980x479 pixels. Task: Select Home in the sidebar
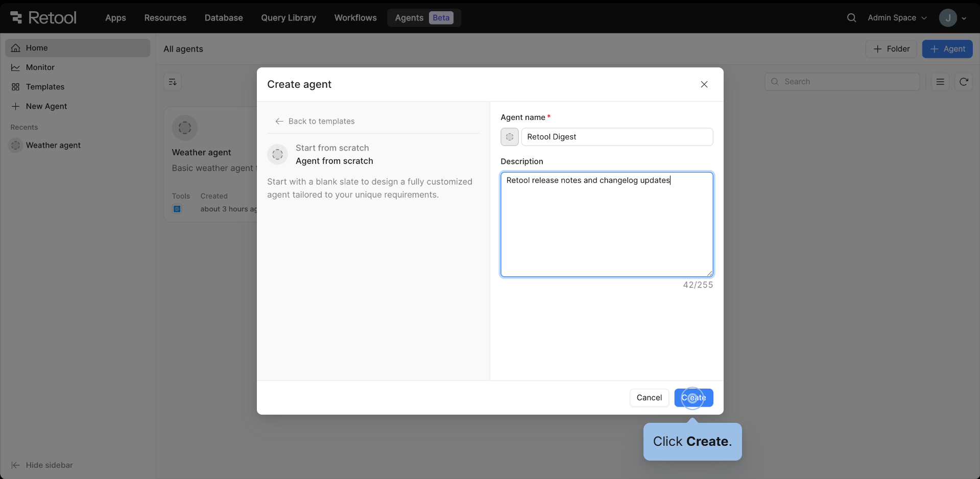click(78, 48)
